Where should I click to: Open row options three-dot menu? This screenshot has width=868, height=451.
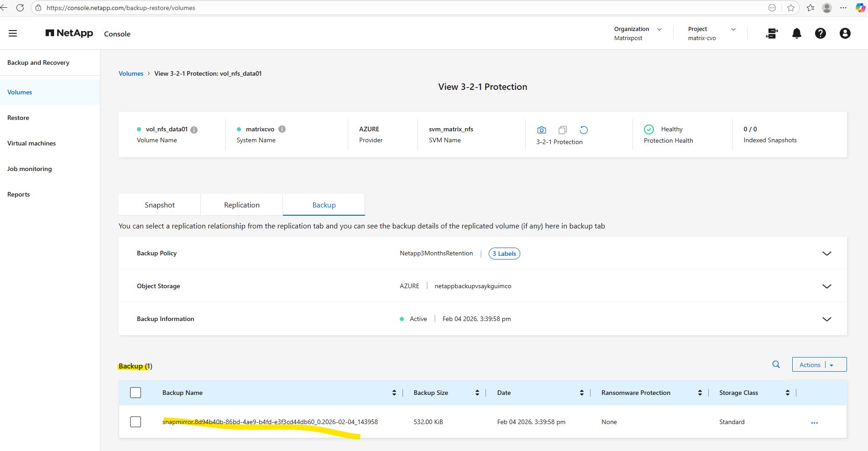click(814, 423)
